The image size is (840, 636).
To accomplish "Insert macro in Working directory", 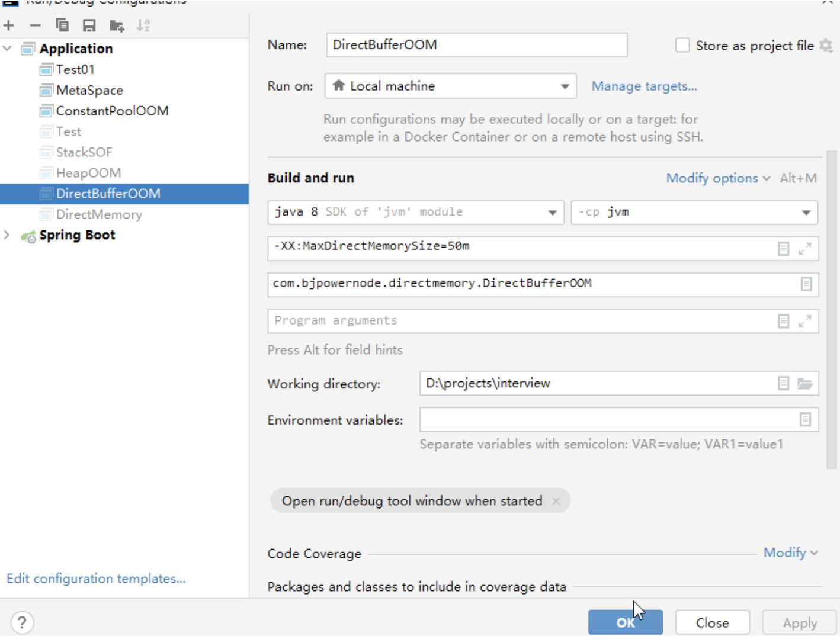I will click(783, 384).
